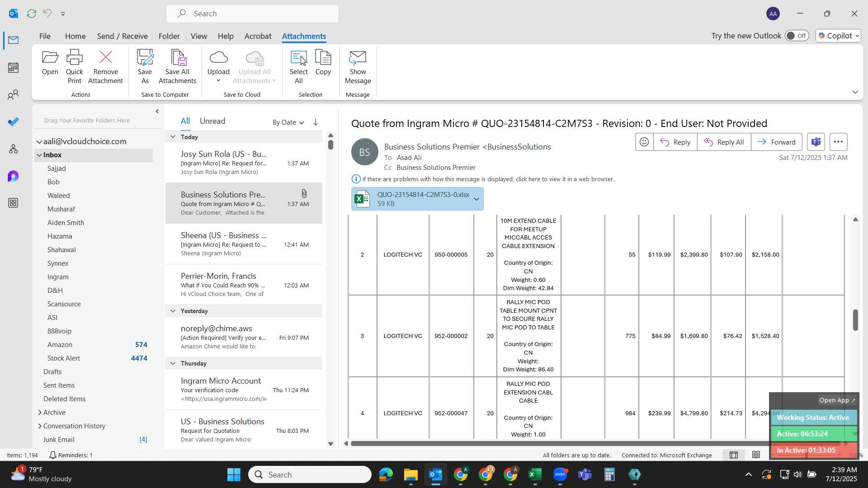Screen dimensions: 868x488
Task: Click the Reply button
Action: point(675,142)
